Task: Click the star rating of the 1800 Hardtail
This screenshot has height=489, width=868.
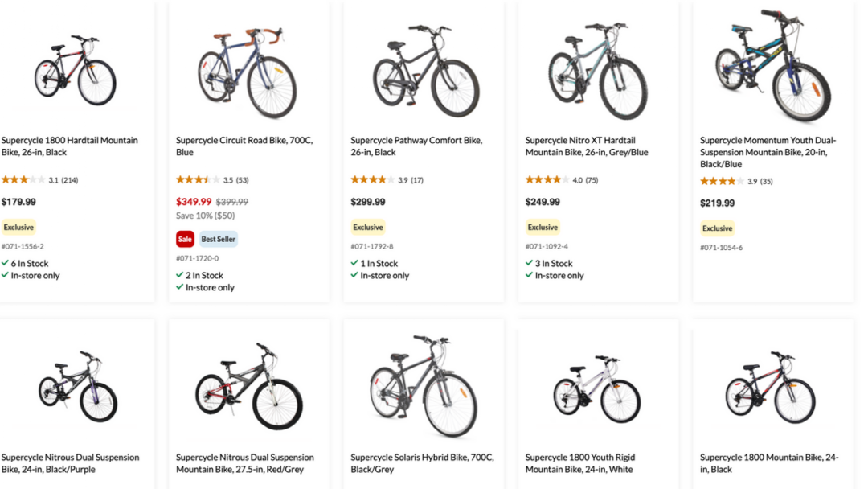Action: 23,180
